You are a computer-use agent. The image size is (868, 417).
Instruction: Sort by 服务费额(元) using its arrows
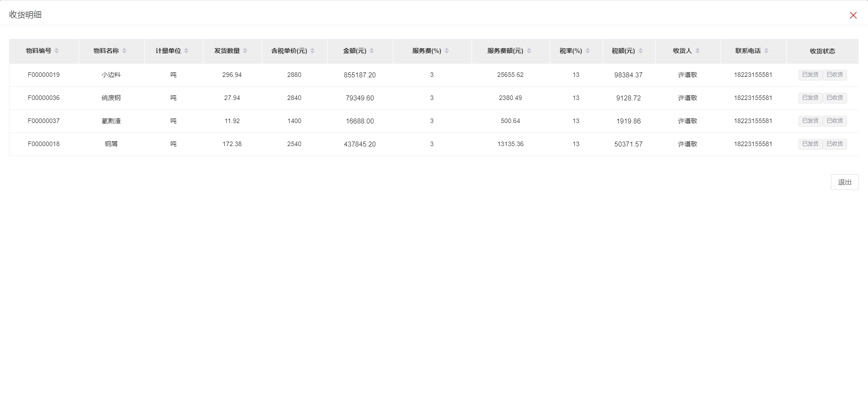coord(529,51)
